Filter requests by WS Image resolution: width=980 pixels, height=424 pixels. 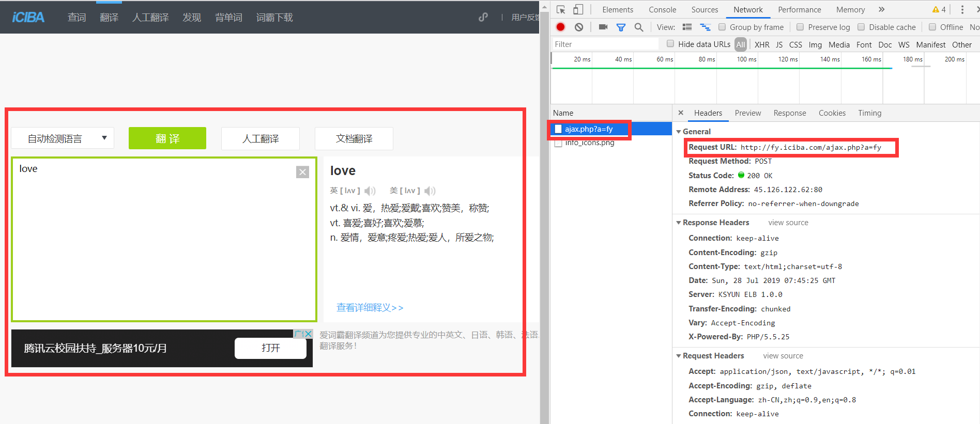click(904, 44)
